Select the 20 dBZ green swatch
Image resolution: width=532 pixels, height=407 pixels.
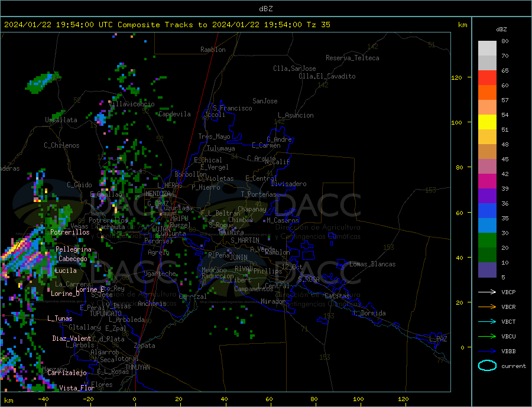pos(487,240)
